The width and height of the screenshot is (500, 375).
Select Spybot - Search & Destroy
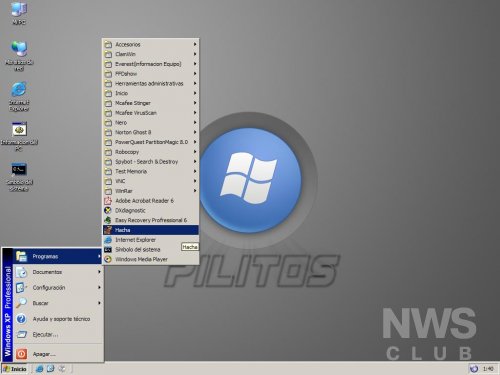click(x=151, y=162)
